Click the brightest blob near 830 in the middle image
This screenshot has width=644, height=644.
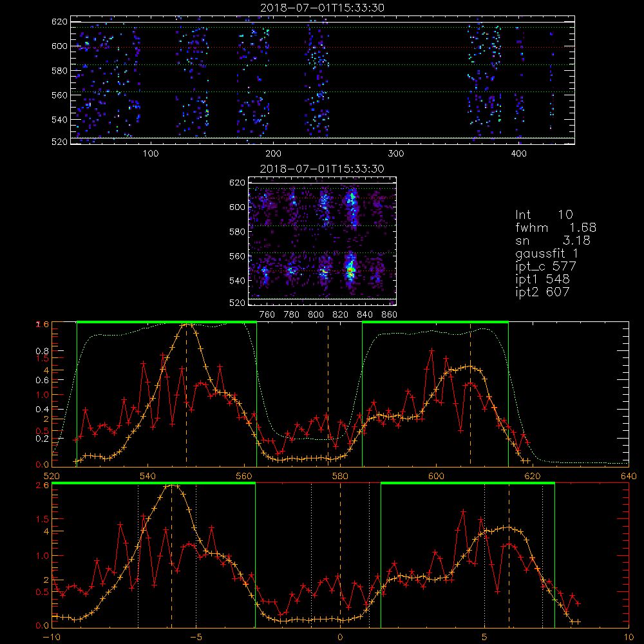pyautogui.click(x=350, y=269)
